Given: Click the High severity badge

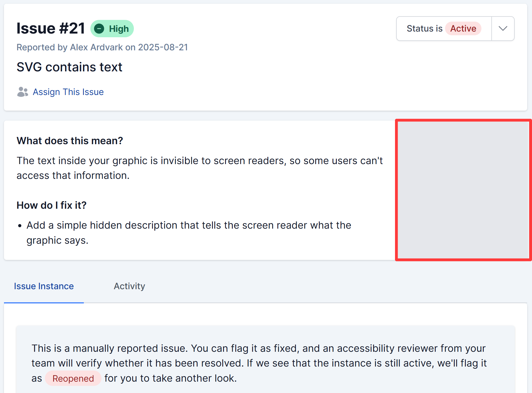Looking at the screenshot, I should (112, 28).
